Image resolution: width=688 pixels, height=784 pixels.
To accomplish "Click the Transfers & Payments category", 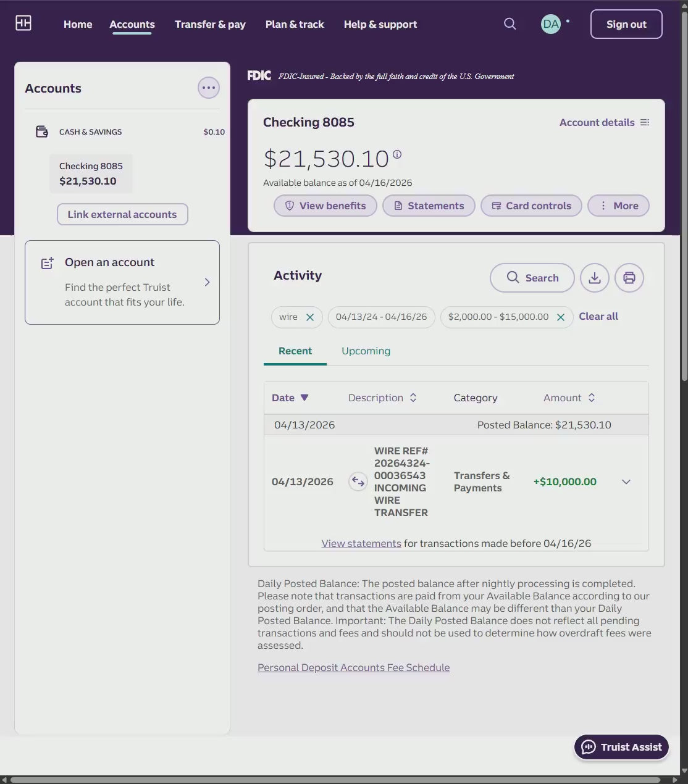I will pyautogui.click(x=482, y=482).
